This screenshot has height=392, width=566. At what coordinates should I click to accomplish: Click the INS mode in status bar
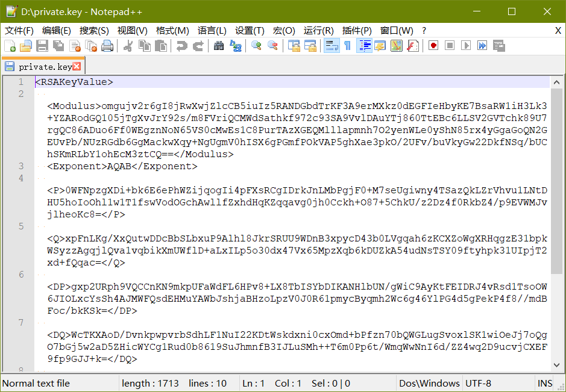544,383
